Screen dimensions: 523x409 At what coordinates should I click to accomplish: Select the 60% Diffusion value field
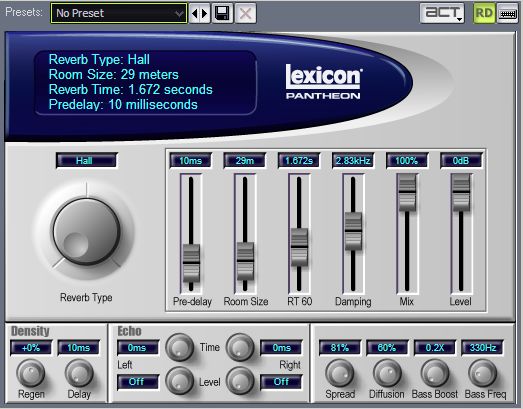387,348
